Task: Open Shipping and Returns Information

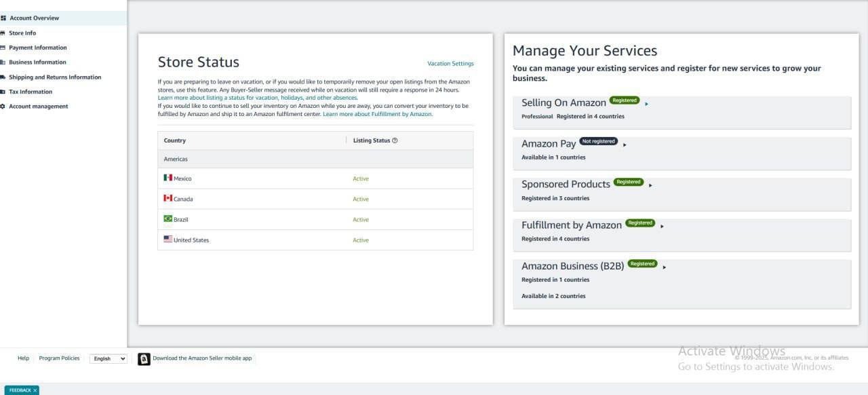Action: click(x=55, y=77)
